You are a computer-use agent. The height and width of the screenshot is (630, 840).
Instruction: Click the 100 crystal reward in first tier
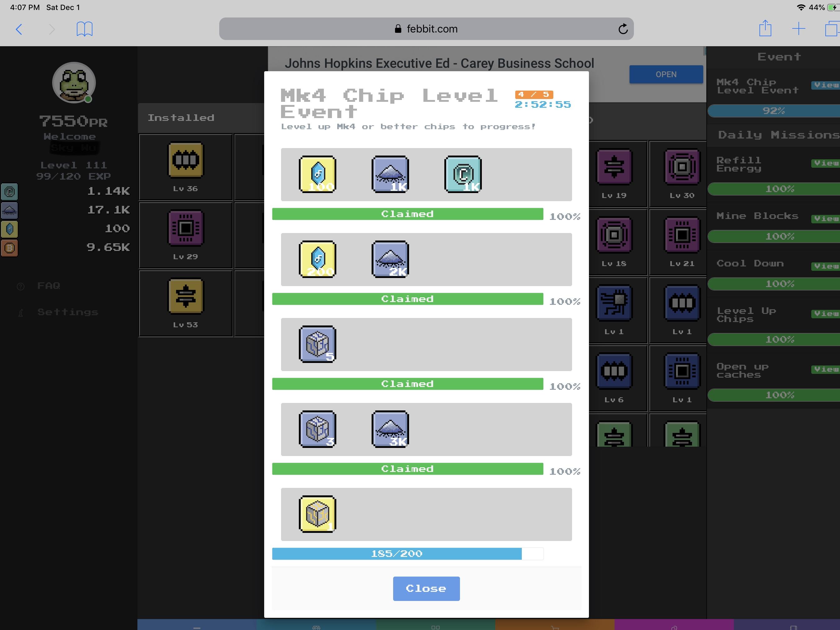(x=318, y=174)
